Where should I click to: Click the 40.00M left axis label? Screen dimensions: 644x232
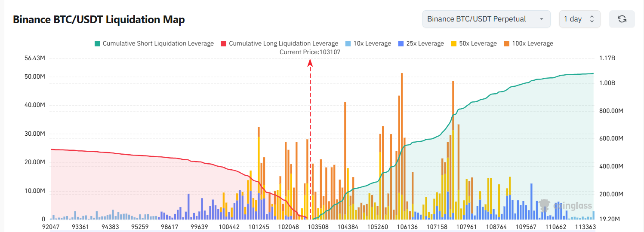click(35, 105)
